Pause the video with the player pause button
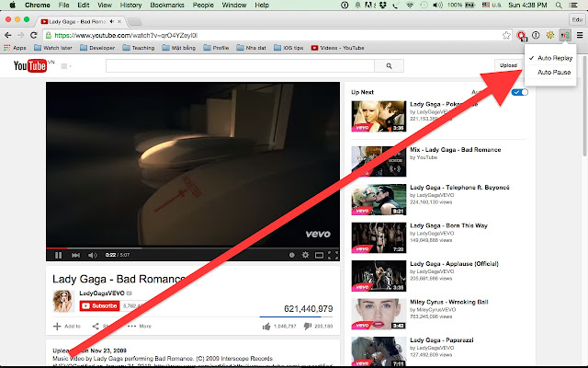This screenshot has height=368, width=588. [x=58, y=256]
